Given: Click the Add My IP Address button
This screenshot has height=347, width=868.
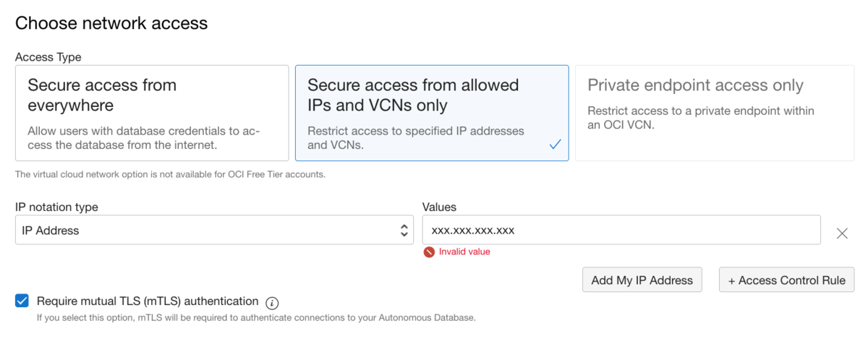Looking at the screenshot, I should [642, 280].
